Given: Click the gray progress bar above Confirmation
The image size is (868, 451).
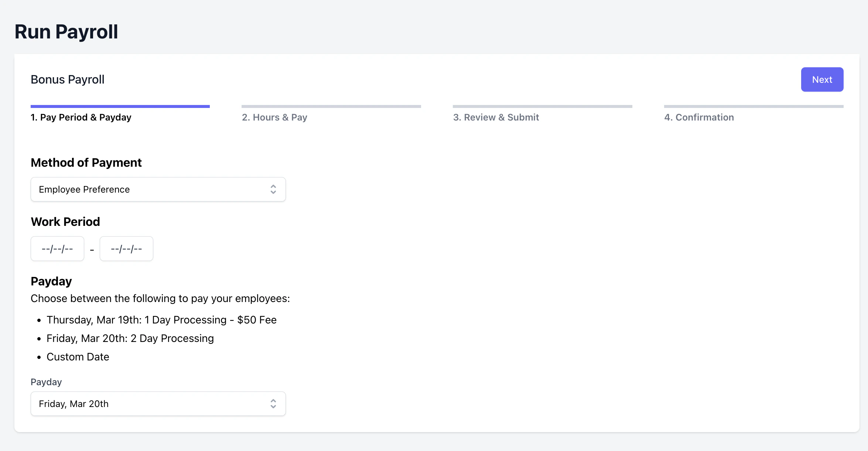Looking at the screenshot, I should tap(753, 106).
